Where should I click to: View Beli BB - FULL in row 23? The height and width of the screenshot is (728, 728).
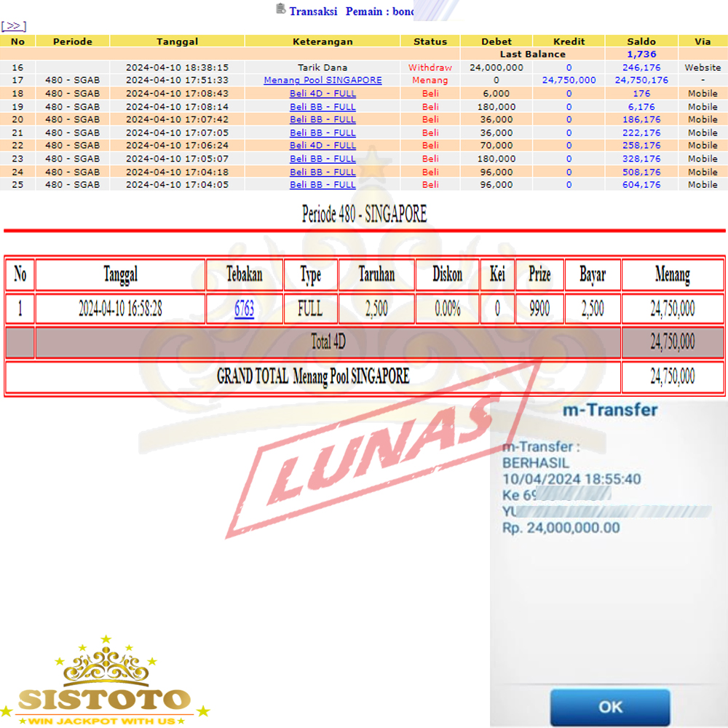tap(323, 159)
